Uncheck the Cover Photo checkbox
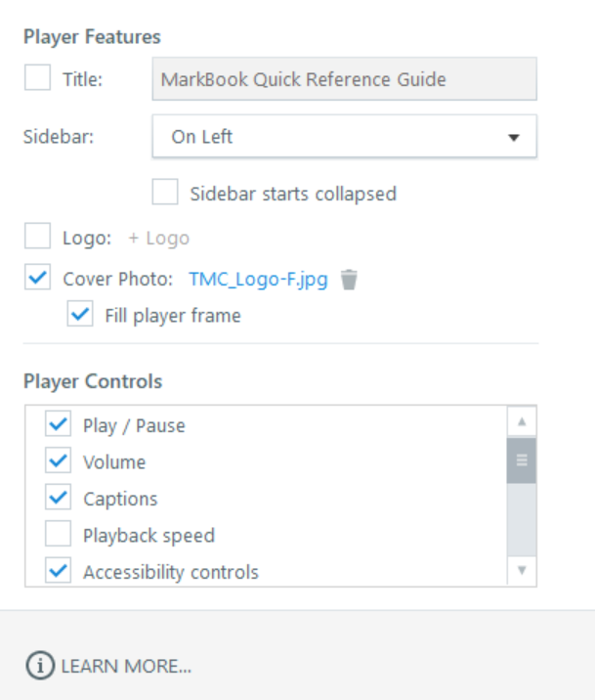Image resolution: width=595 pixels, height=700 pixels. click(x=37, y=279)
